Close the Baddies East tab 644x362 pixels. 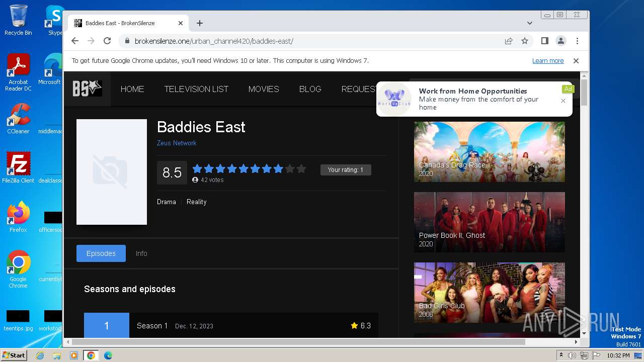pos(181,23)
